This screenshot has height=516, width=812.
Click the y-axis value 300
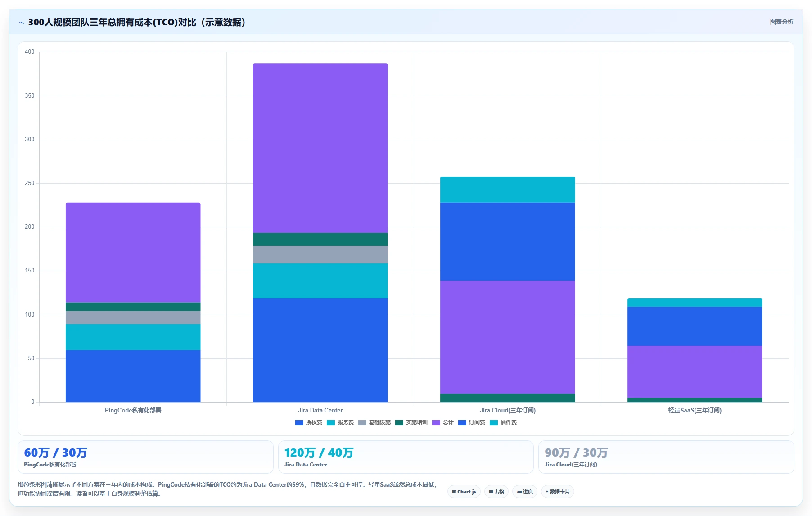coord(30,140)
